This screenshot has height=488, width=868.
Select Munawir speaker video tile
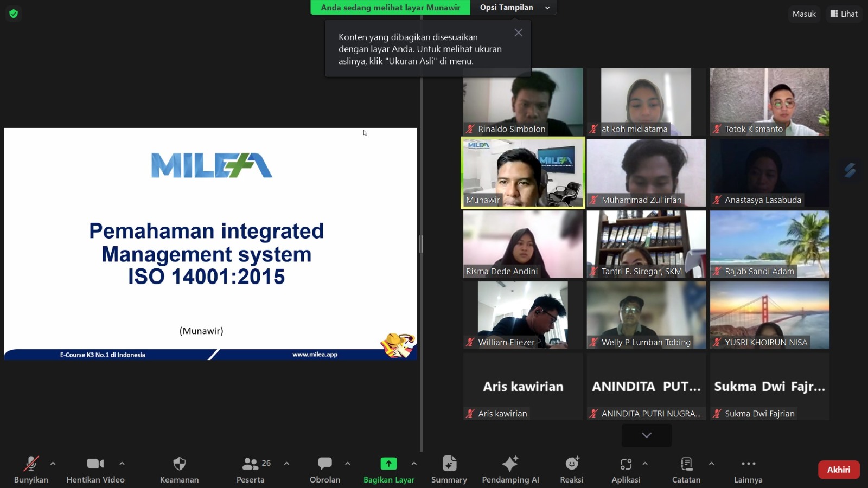click(x=523, y=173)
